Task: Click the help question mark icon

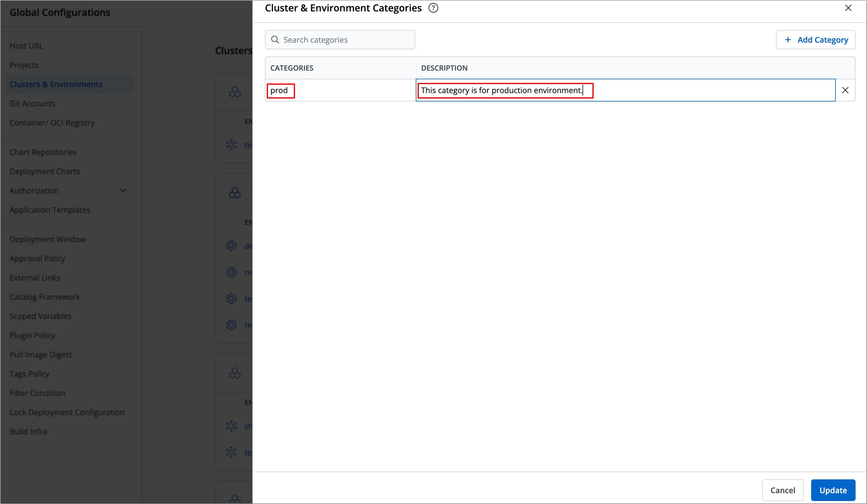Action: click(433, 8)
